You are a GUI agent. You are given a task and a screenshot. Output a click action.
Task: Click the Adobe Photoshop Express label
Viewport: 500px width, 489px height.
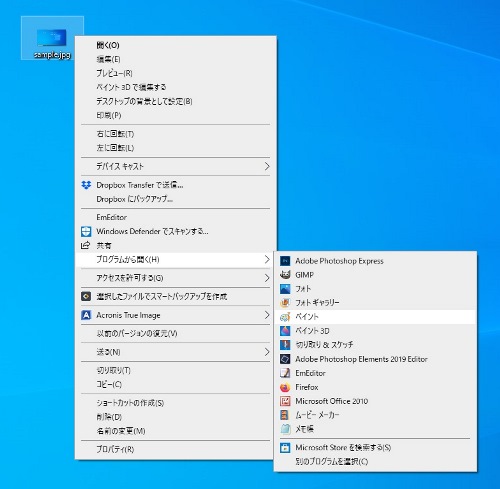[x=339, y=261]
